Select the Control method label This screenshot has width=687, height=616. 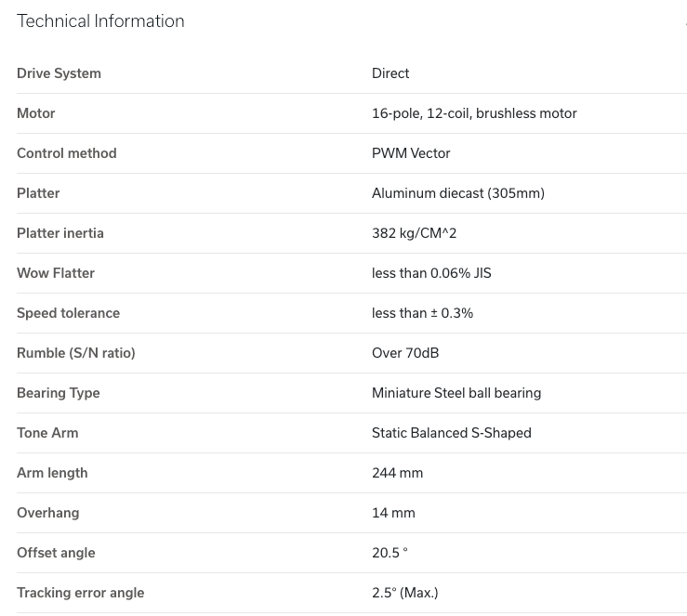click(67, 153)
